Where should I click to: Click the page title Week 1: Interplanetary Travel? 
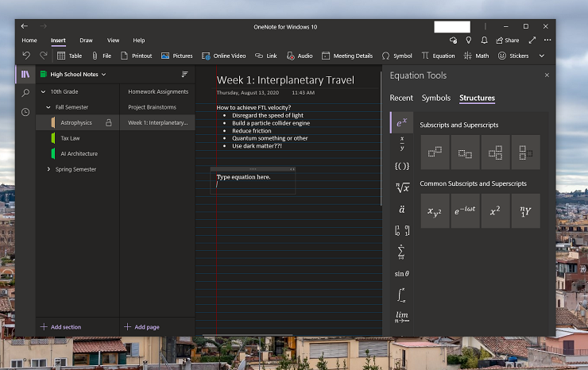pos(285,80)
